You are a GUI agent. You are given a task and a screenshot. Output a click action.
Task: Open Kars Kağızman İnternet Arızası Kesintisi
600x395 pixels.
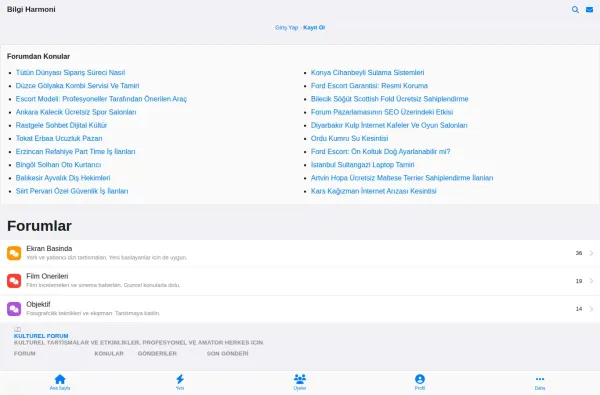coord(373,191)
